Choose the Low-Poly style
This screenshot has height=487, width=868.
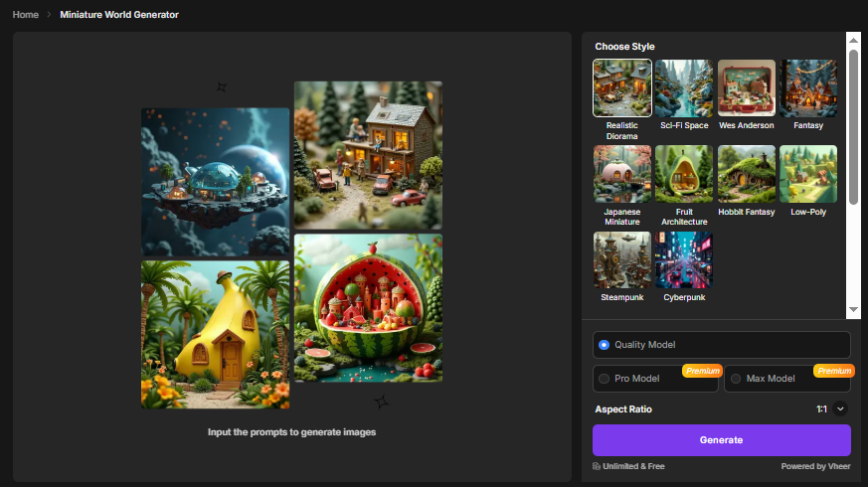click(807, 174)
